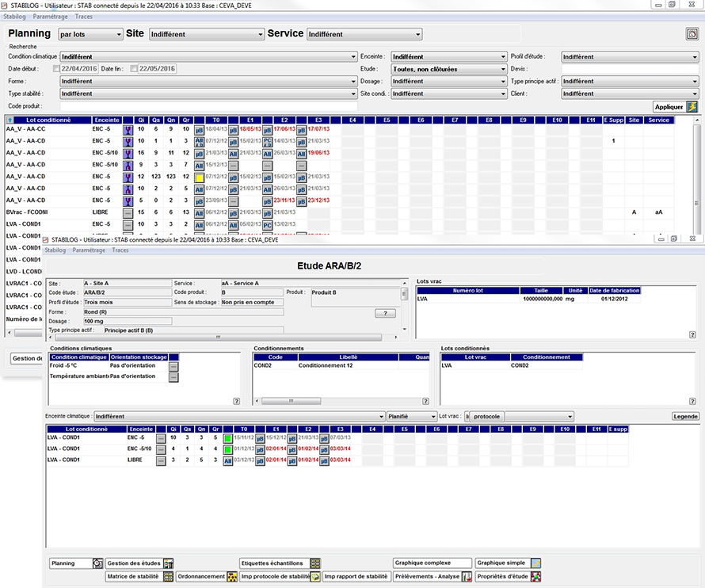Image resolution: width=705 pixels, height=588 pixels.
Task: Expand the Enceinte climatique dropdown in Etude window
Action: 239,417
